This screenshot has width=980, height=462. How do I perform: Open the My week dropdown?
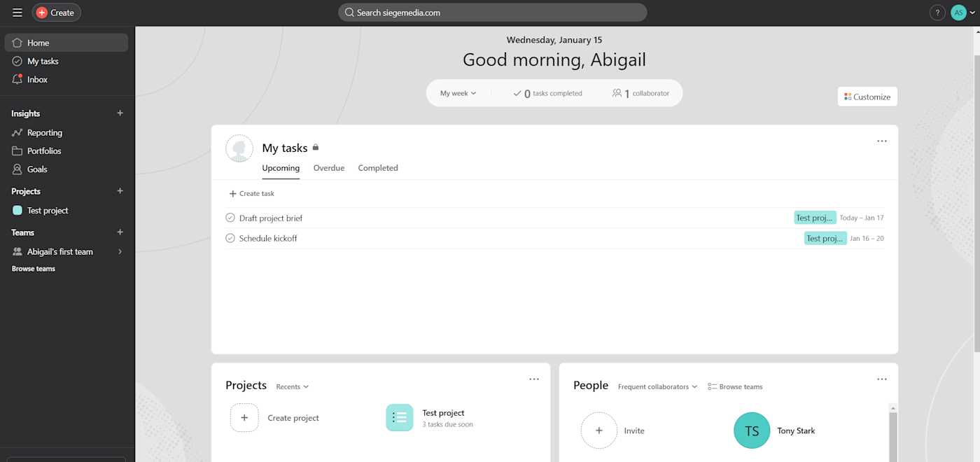point(458,93)
